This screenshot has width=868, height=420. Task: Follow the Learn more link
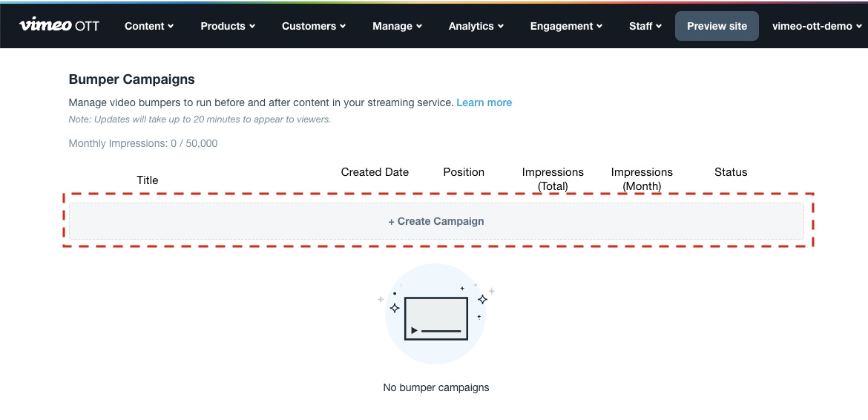coord(484,102)
